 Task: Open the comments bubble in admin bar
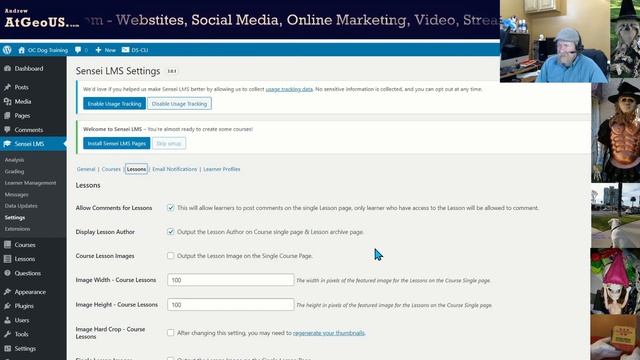78,50
